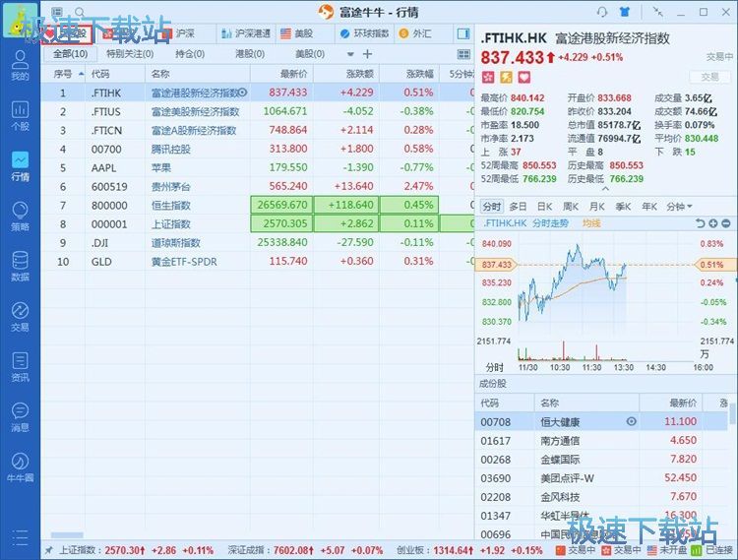Reset chart with undo arrow icon
The height and width of the screenshot is (560, 738).
[x=701, y=223]
